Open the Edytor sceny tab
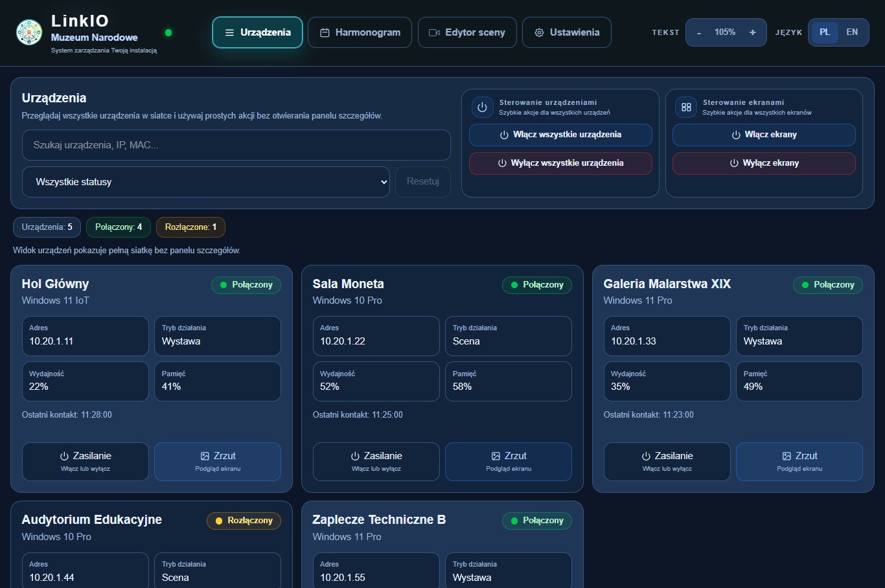885x588 pixels. (x=467, y=32)
